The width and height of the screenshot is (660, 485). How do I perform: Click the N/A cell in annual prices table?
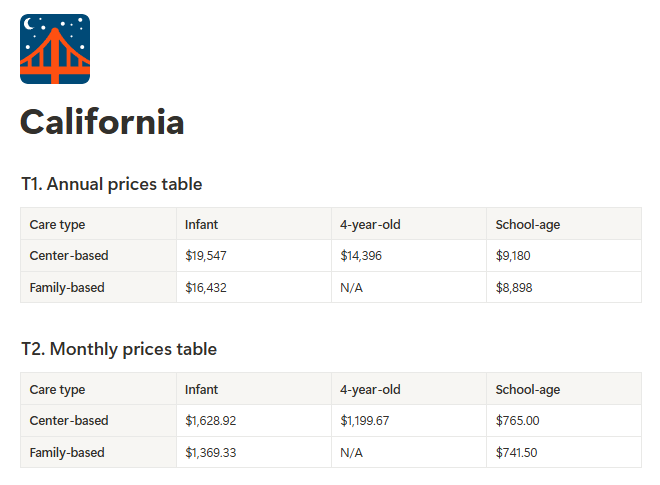point(409,287)
